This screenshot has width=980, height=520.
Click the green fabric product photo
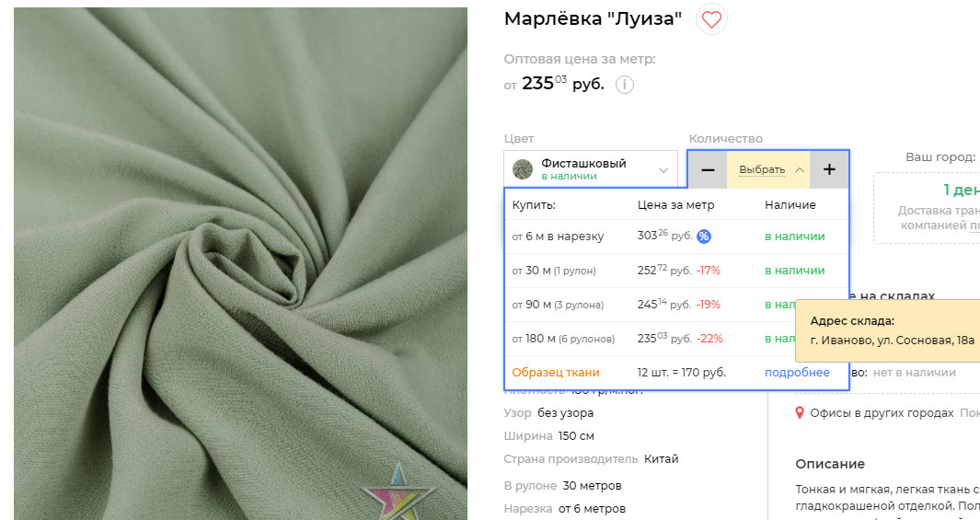[x=240, y=264]
